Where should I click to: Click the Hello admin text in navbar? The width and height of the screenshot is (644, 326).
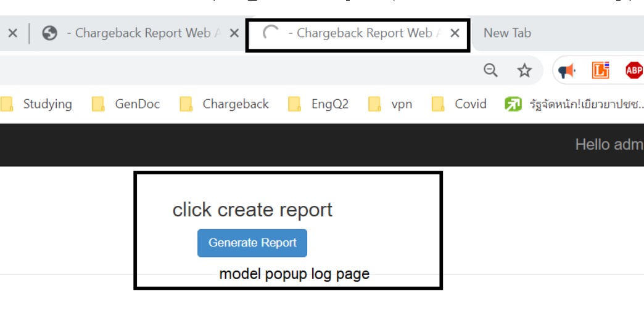tap(609, 144)
